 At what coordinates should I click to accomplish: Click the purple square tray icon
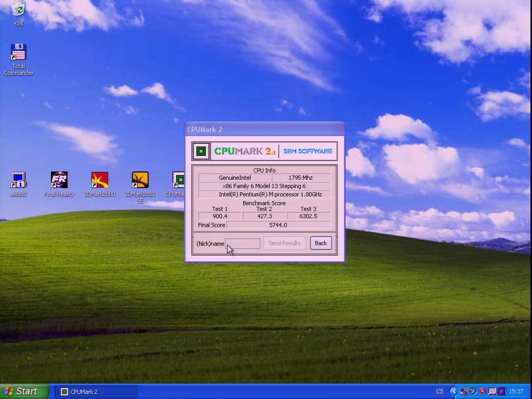(501, 392)
